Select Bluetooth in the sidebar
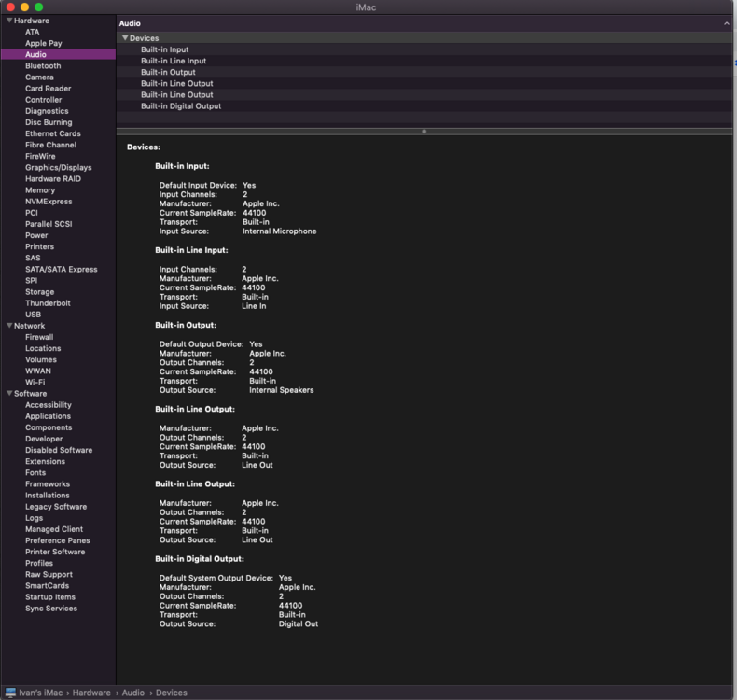Image resolution: width=737 pixels, height=700 pixels. (x=43, y=66)
